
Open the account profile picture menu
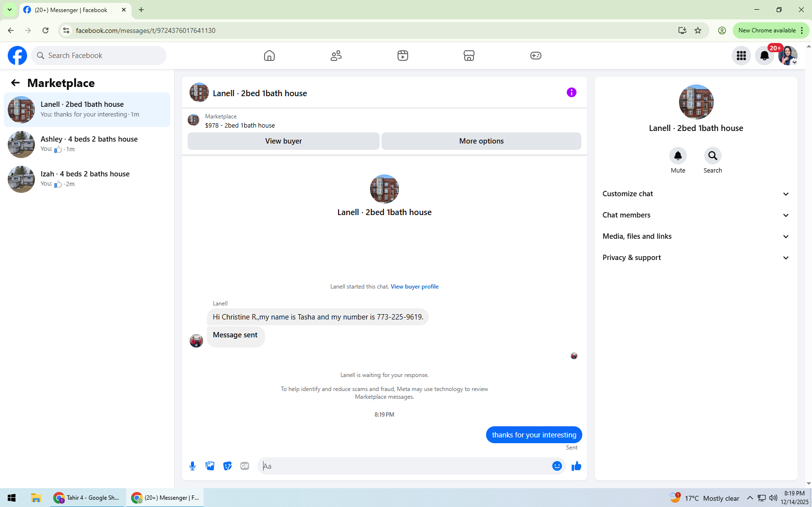788,56
